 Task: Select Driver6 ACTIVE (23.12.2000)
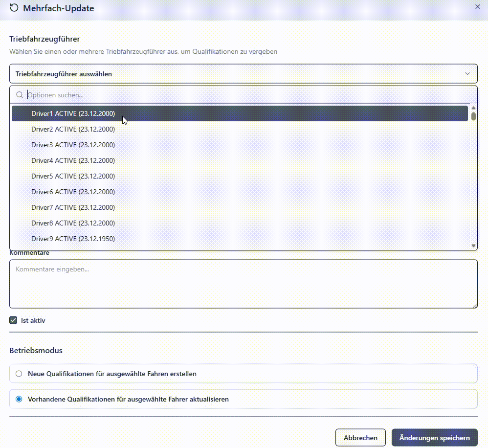pos(240,191)
